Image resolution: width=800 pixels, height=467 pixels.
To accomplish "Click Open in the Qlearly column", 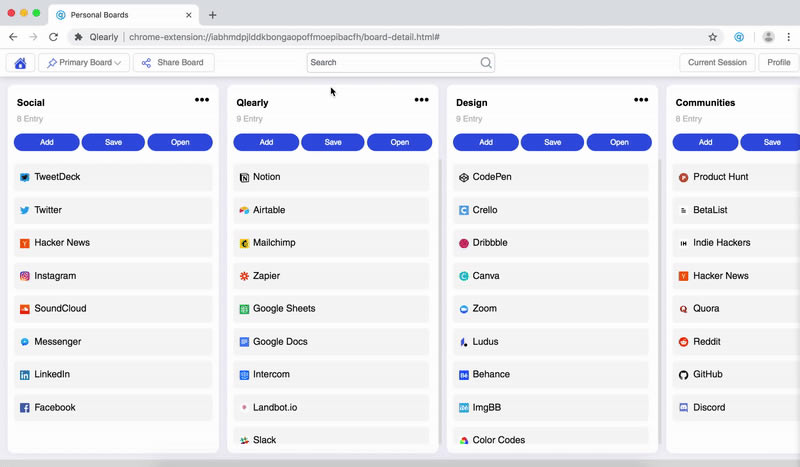I will [399, 142].
